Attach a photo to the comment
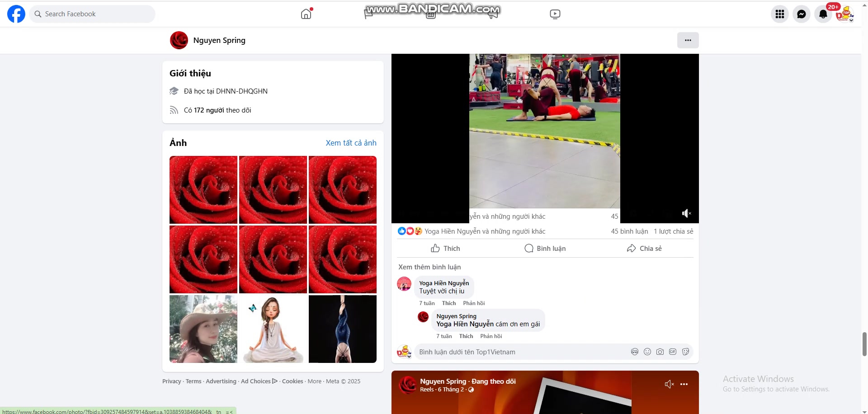868x414 pixels. pos(660,352)
